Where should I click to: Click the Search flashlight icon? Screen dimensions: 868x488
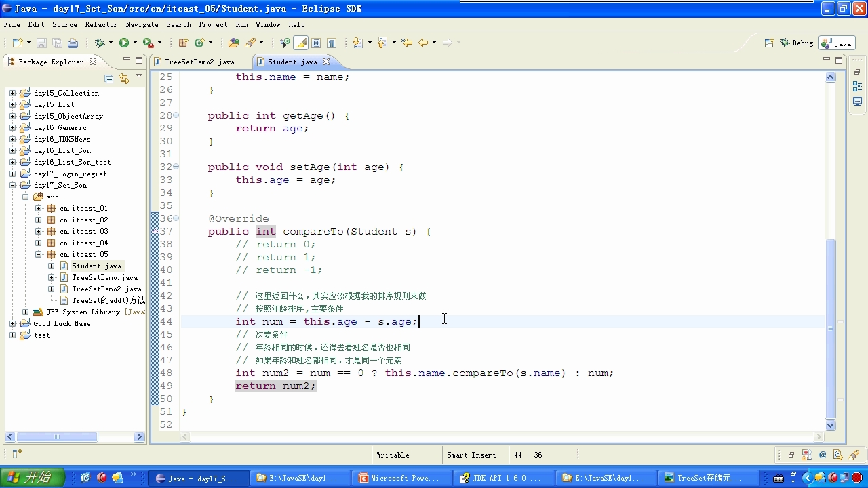pyautogui.click(x=251, y=43)
